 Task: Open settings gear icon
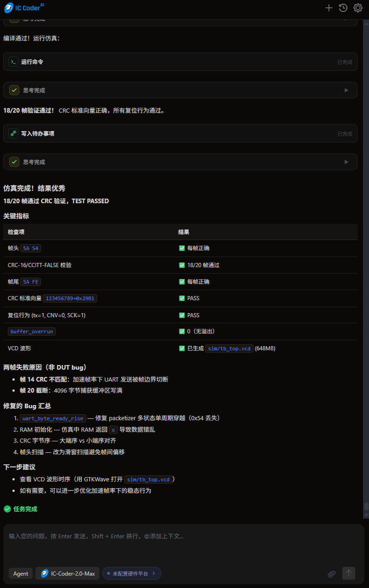click(x=357, y=8)
